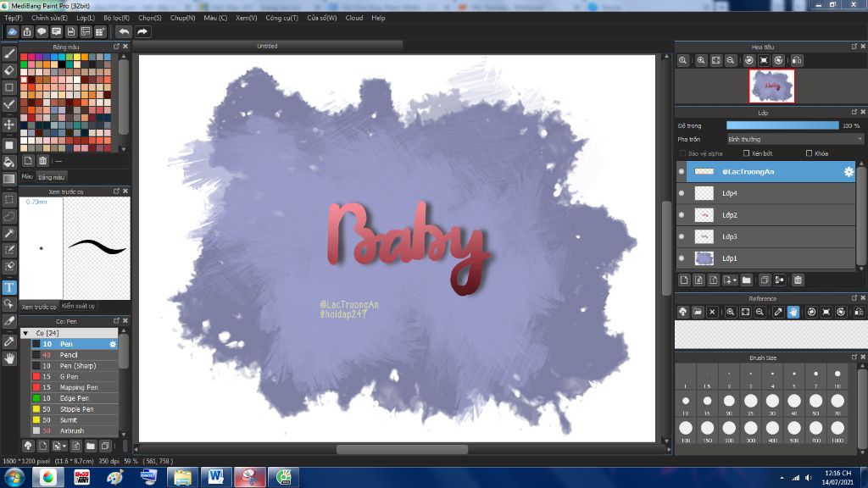Open the Lớp(L) menu
This screenshot has width=868, height=488.
86,18
